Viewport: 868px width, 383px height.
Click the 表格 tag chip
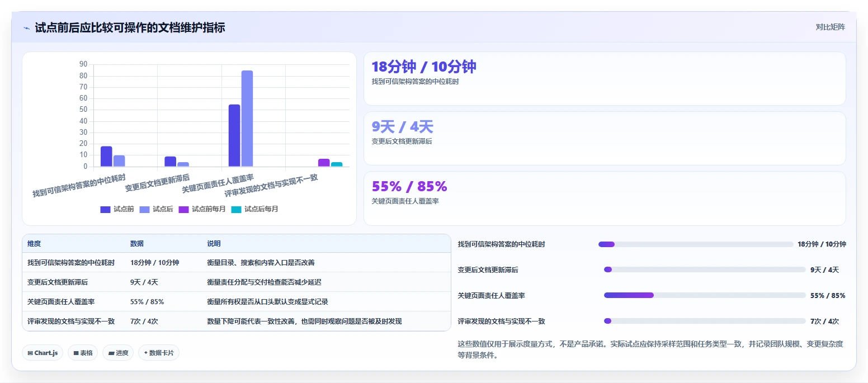(x=83, y=353)
